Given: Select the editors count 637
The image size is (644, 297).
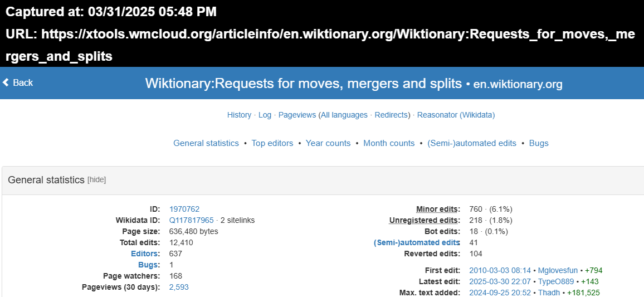Looking at the screenshot, I should click(175, 254).
